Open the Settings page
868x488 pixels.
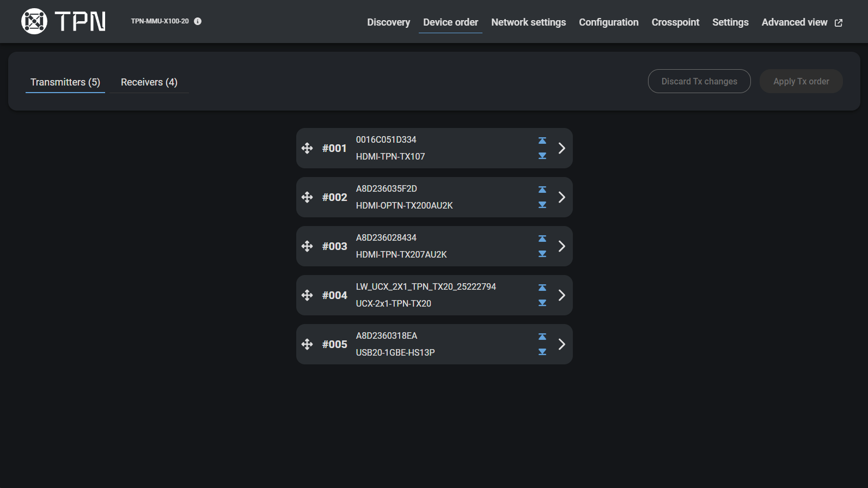click(730, 22)
